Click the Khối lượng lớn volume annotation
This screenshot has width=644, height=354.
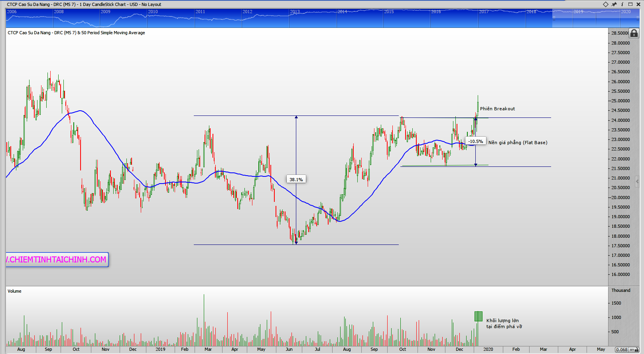pyautogui.click(x=504, y=323)
